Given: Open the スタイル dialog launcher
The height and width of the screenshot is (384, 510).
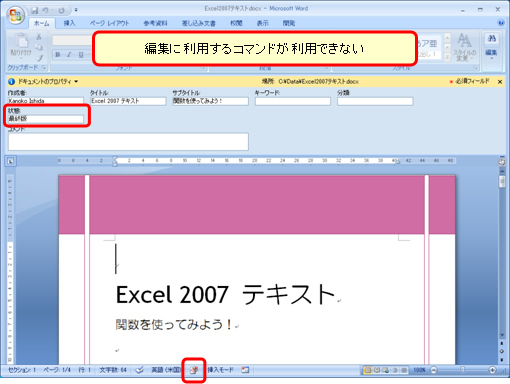Looking at the screenshot, I should (476, 68).
